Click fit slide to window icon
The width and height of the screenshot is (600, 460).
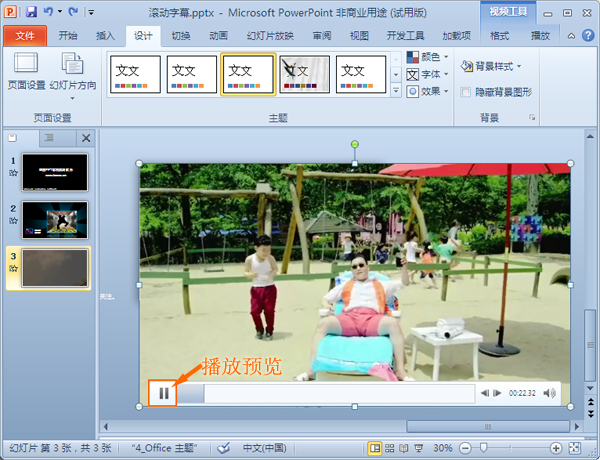tap(587, 448)
